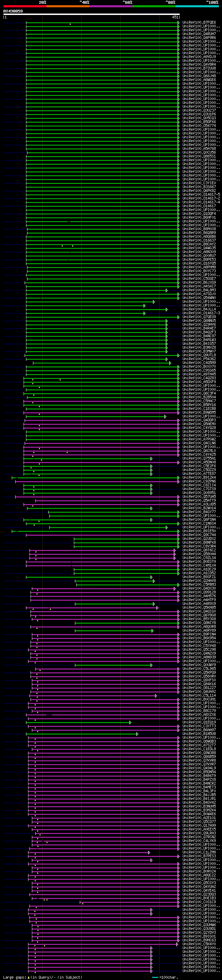
Task: Select the UniRef100_Q23DQ3 label
Action: [199, 894]
